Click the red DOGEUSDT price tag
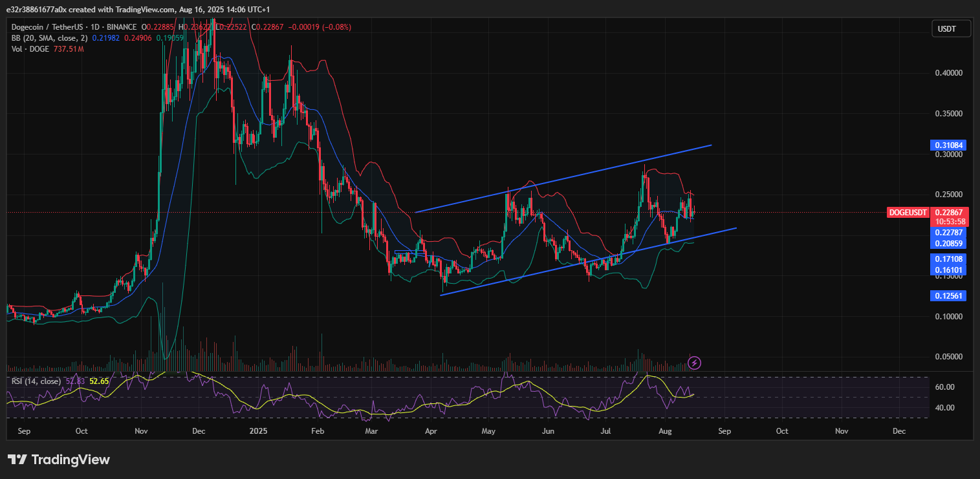The height and width of the screenshot is (479, 980). (908, 212)
